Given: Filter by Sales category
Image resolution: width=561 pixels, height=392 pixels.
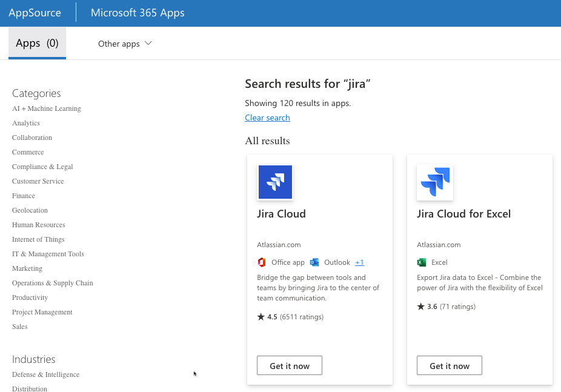Looking at the screenshot, I should coord(19,327).
